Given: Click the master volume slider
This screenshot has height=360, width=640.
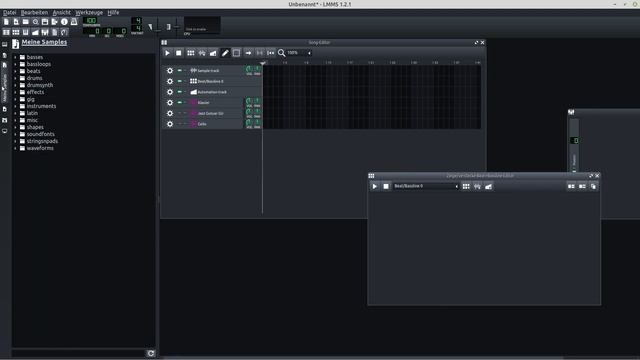Looking at the screenshot, I should [x=158, y=27].
